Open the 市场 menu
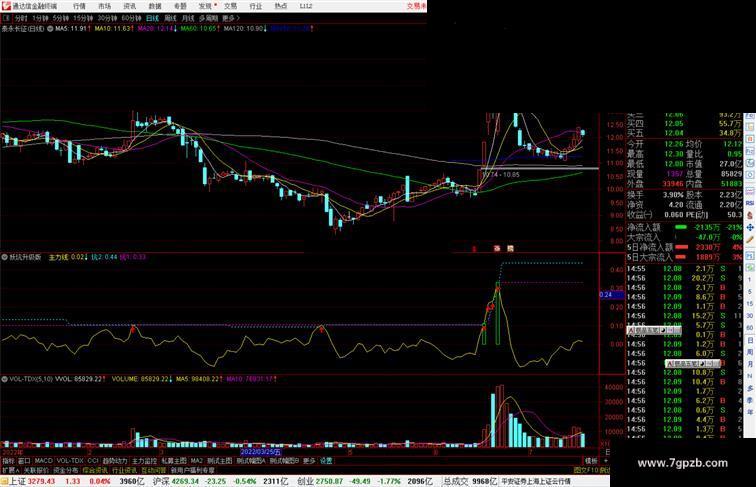Screen dimensions: 756x487 pos(104,6)
